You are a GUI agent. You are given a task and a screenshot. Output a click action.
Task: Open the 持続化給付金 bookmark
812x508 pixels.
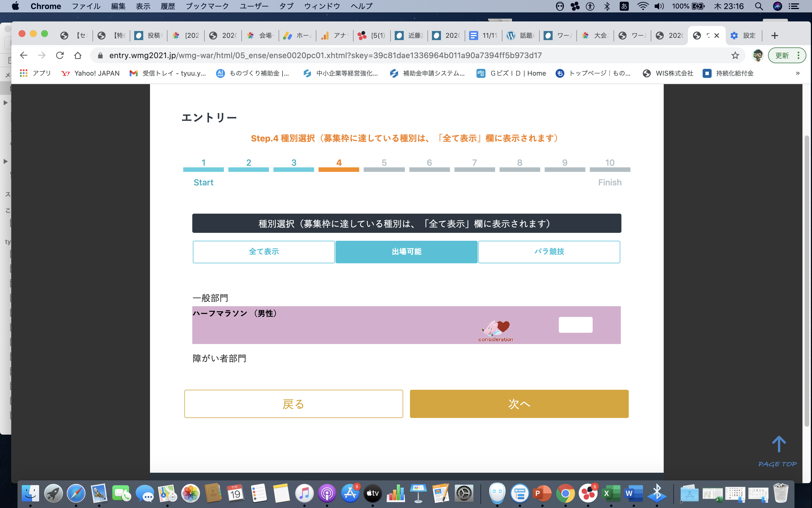point(728,73)
